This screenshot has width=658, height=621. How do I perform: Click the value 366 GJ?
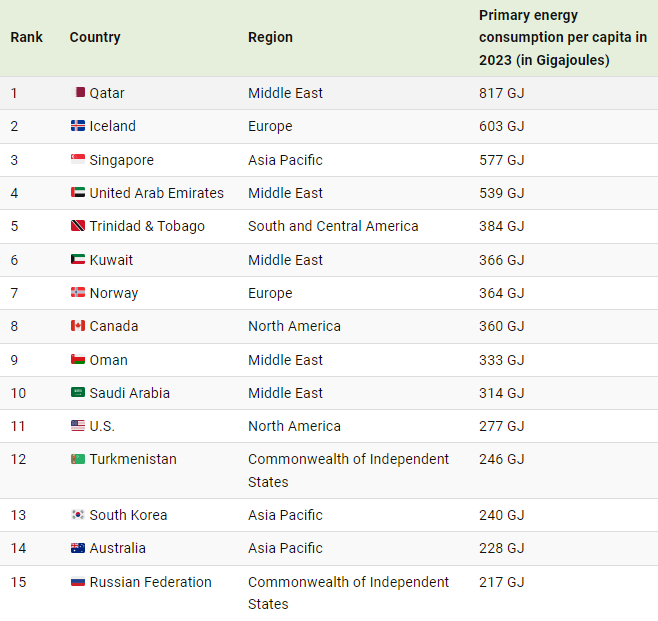(502, 260)
